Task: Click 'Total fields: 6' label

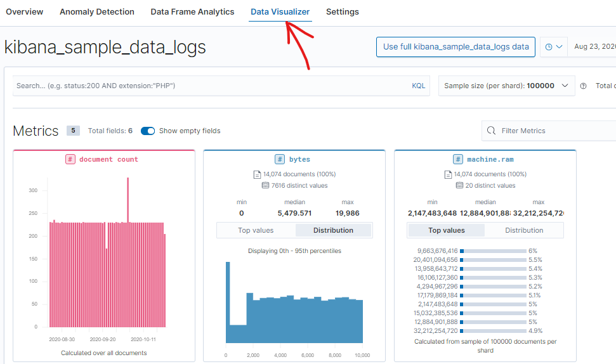Action: 110,131
